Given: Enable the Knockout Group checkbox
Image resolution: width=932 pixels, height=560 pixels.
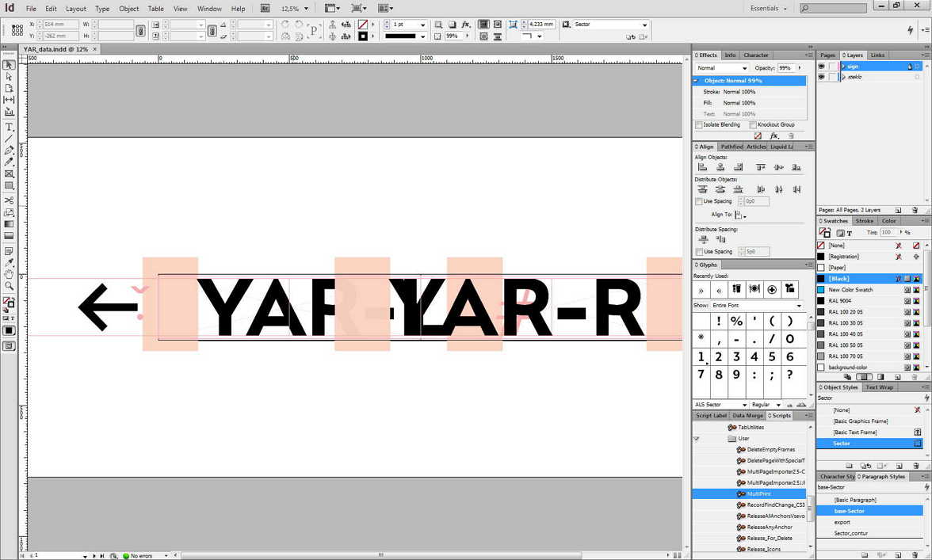Looking at the screenshot, I should (753, 125).
